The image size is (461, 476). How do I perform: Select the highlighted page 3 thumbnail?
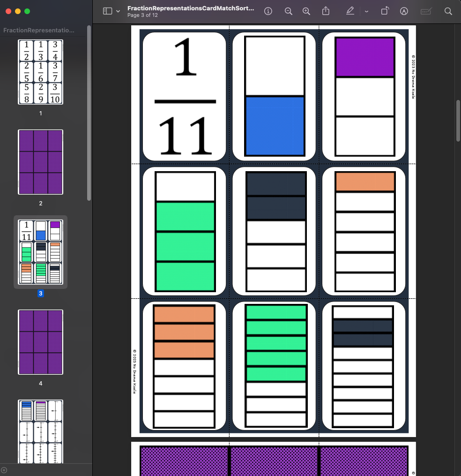tap(40, 252)
